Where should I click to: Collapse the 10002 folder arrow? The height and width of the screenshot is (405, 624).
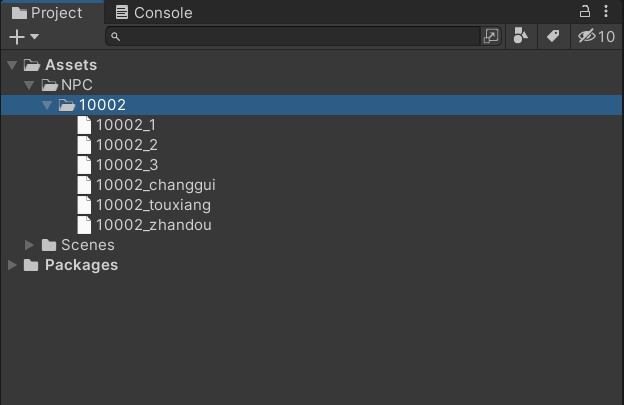[x=47, y=105]
